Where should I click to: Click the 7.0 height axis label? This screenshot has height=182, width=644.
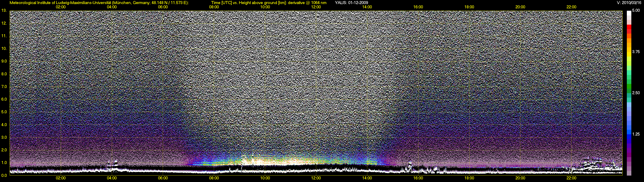[4, 87]
